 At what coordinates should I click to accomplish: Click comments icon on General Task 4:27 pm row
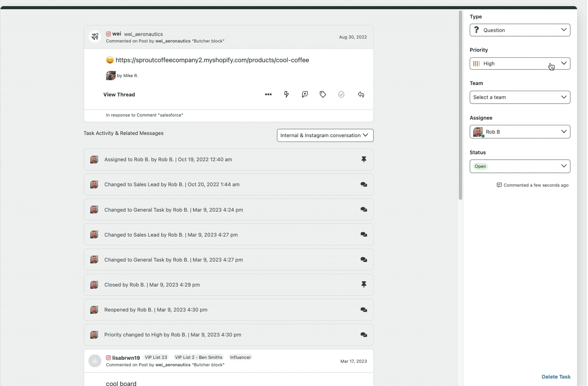[364, 259]
